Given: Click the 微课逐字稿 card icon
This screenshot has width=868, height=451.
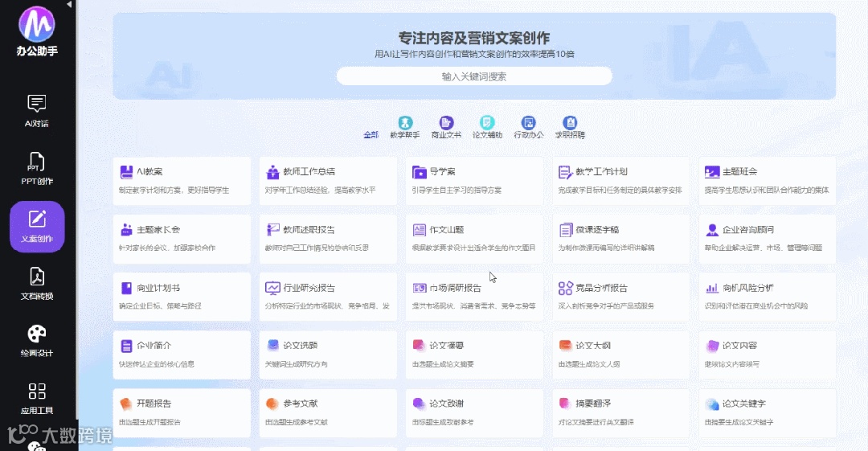Looking at the screenshot, I should tap(565, 229).
